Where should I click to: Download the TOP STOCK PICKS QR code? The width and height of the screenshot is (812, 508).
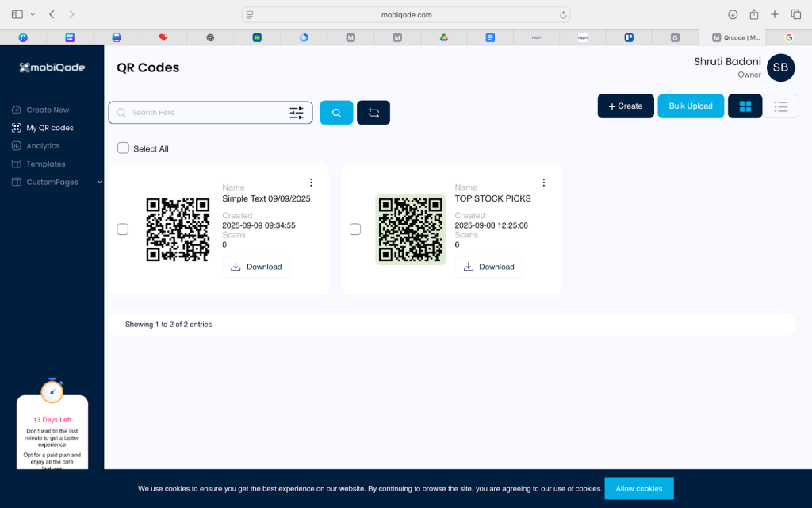pyautogui.click(x=488, y=267)
